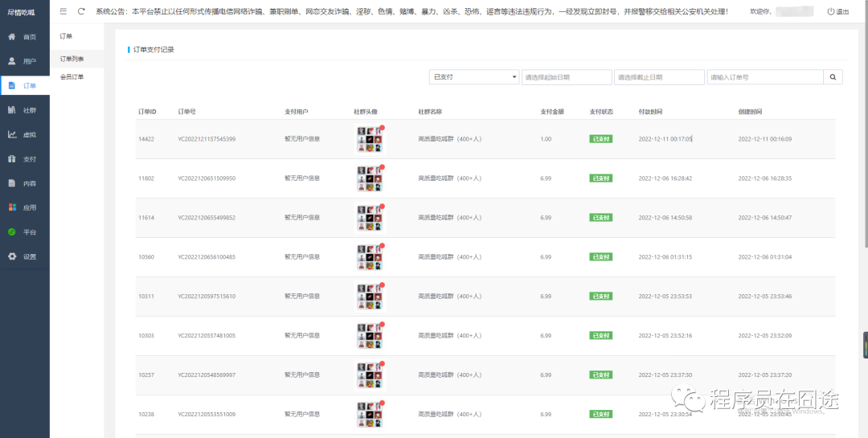This screenshot has height=438, width=868.
Task: Click the 支付 payment icon in sidebar
Action: (x=12, y=159)
